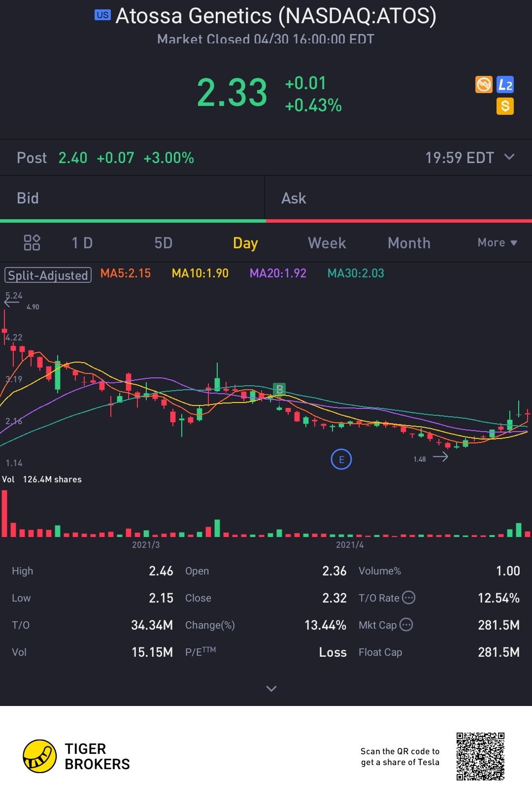Viewport: 532px width, 807px height.
Task: Tap the Close 2.32 value
Action: click(334, 598)
